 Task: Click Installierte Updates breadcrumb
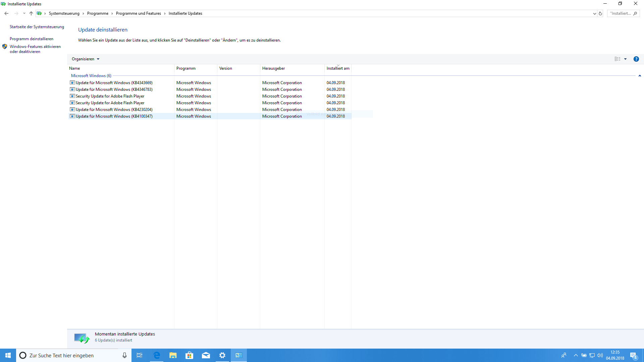click(x=185, y=13)
